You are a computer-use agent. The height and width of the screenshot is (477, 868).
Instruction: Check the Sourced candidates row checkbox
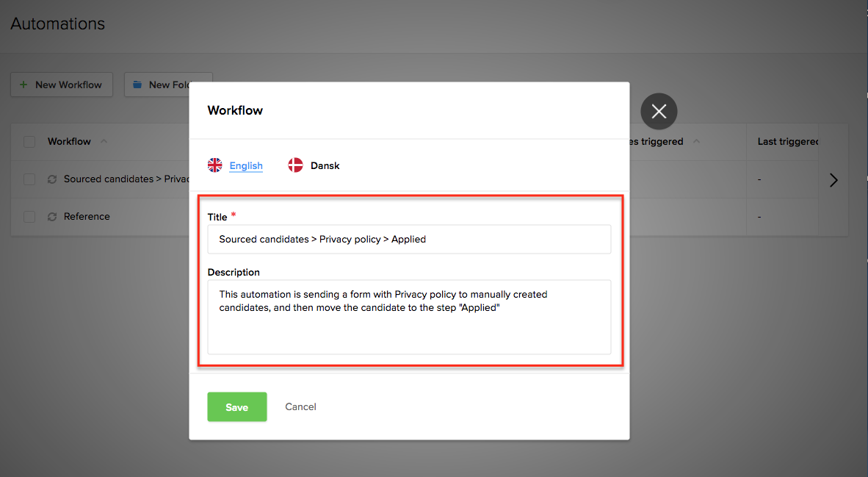coord(29,179)
